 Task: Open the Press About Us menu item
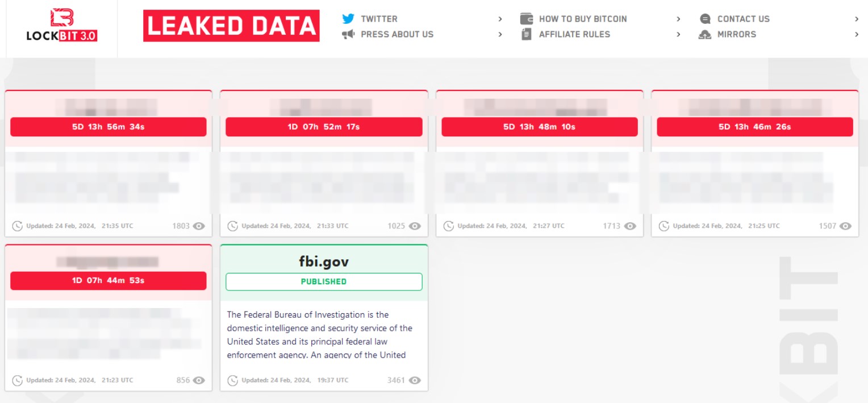(397, 35)
